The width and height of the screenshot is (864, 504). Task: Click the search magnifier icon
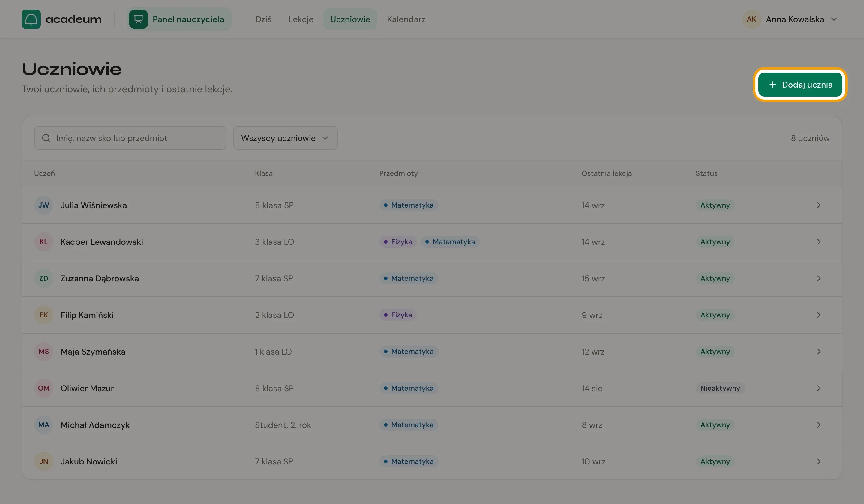(46, 138)
